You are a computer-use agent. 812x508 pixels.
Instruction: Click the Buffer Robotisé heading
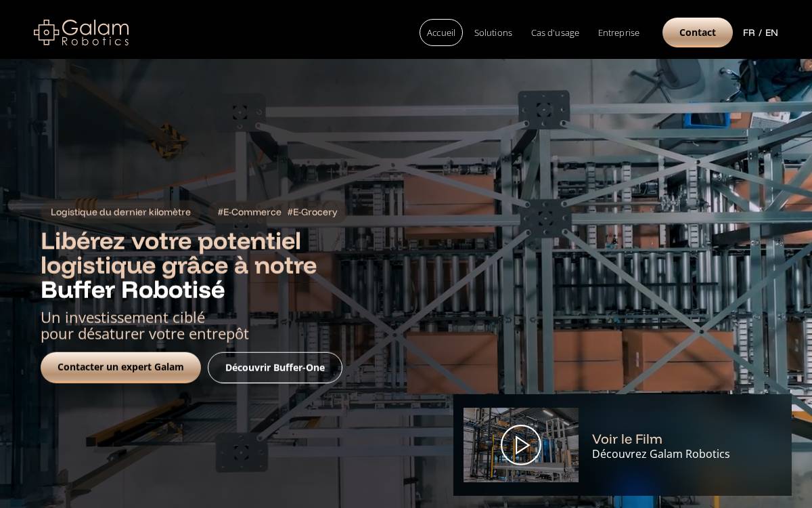[133, 290]
